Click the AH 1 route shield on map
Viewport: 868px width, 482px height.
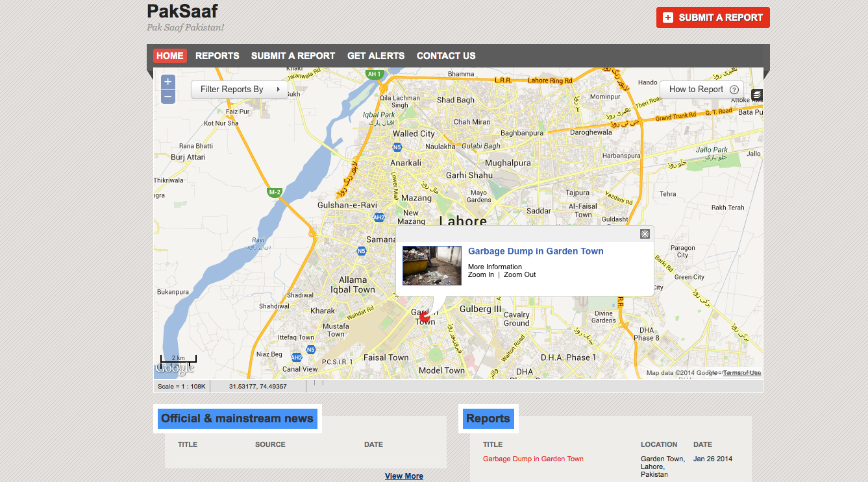click(375, 74)
